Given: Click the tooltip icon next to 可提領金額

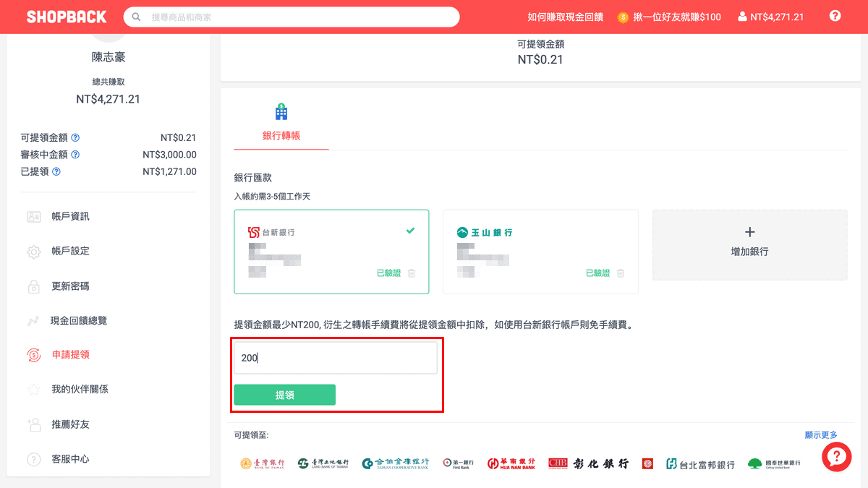Looking at the screenshot, I should click(76, 137).
